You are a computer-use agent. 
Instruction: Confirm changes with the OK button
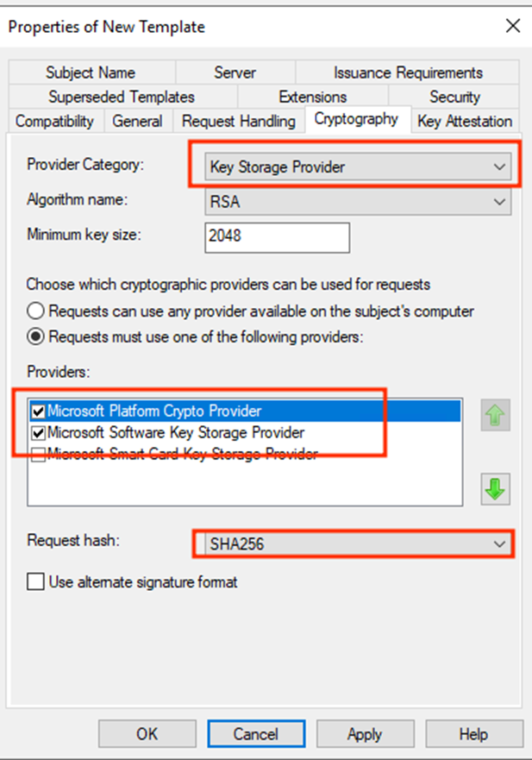click(x=147, y=734)
